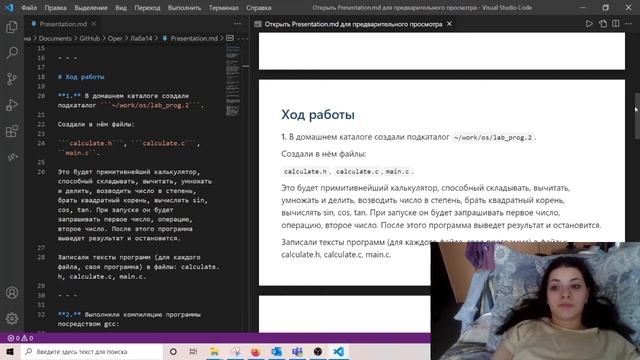The height and width of the screenshot is (360, 640).
Task: Click GitHub in the breadcrumb path
Action: click(x=89, y=38)
